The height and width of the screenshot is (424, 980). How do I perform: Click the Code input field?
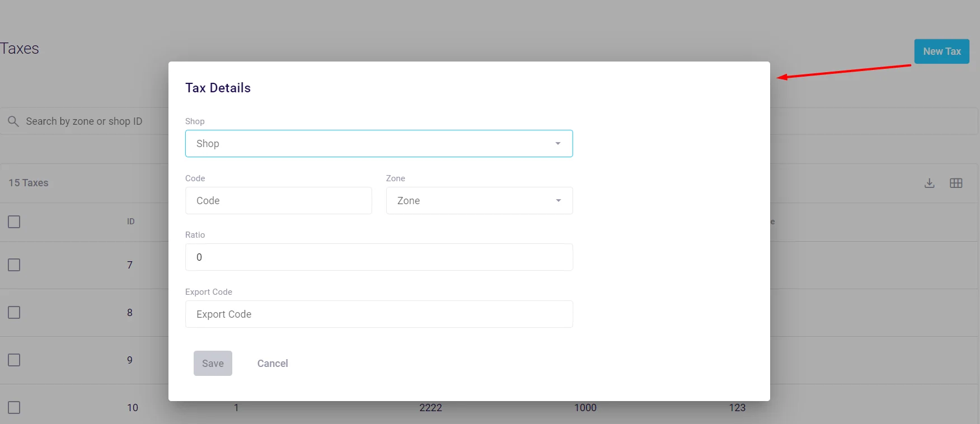point(278,201)
